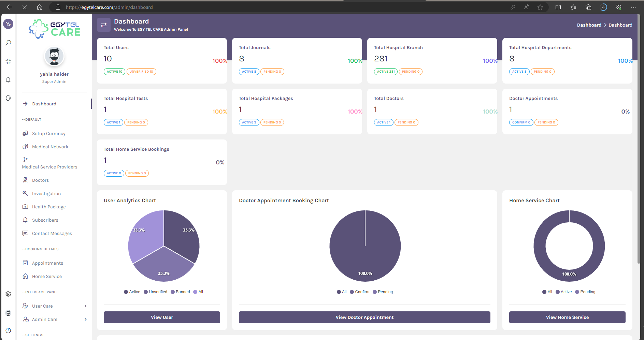Expand the User Care submenu arrow
Image resolution: width=644 pixels, height=340 pixels.
tap(86, 306)
